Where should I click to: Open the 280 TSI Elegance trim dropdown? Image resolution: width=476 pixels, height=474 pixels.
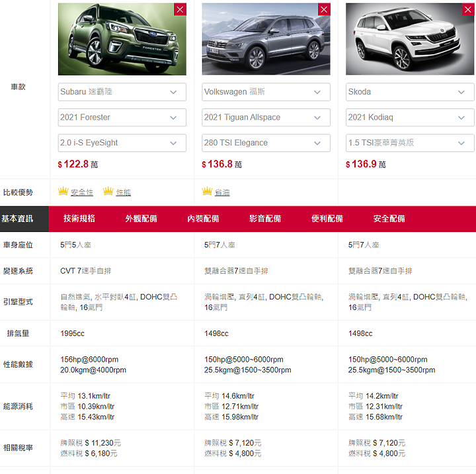266,143
